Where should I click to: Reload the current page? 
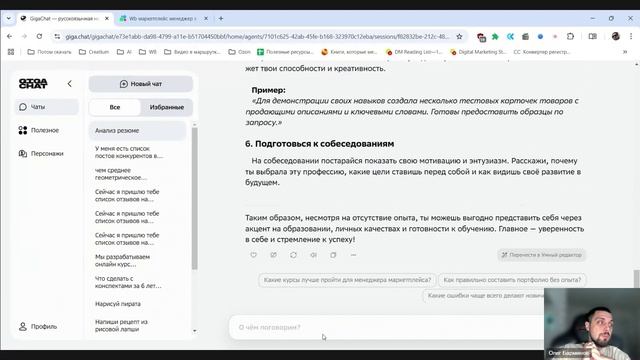[x=39, y=36]
